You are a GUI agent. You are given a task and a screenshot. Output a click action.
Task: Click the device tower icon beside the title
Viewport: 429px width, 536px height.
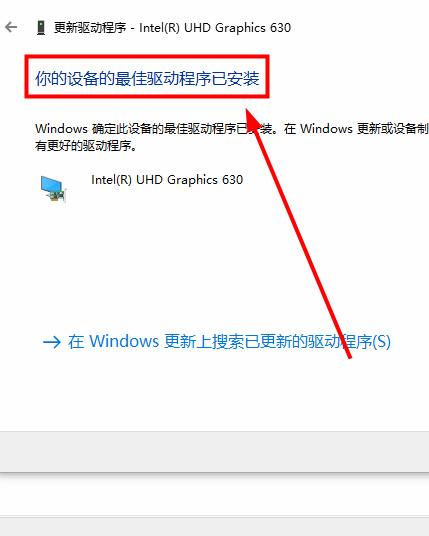tap(41, 28)
